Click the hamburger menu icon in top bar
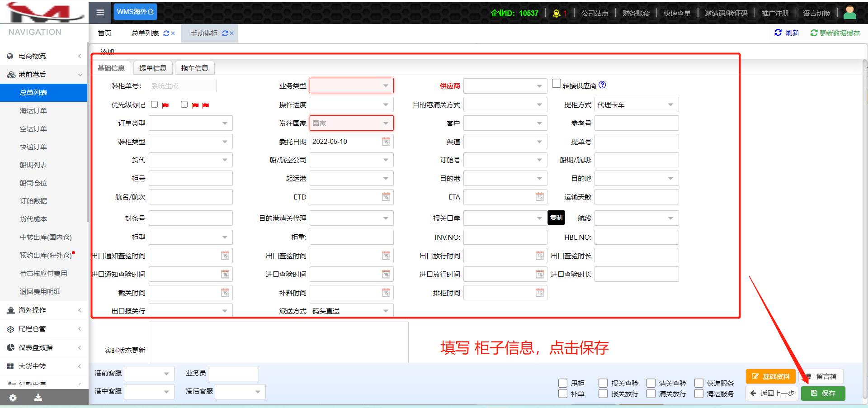 point(100,13)
